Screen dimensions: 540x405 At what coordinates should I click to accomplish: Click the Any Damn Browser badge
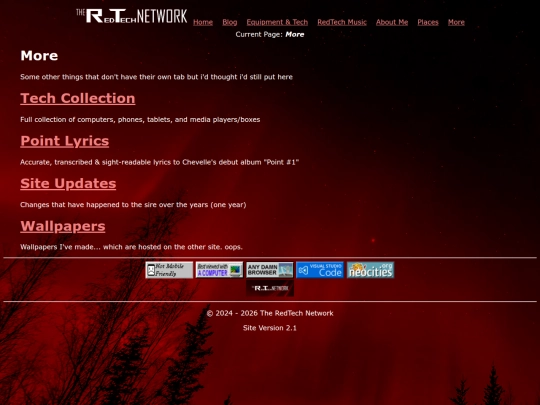click(270, 270)
